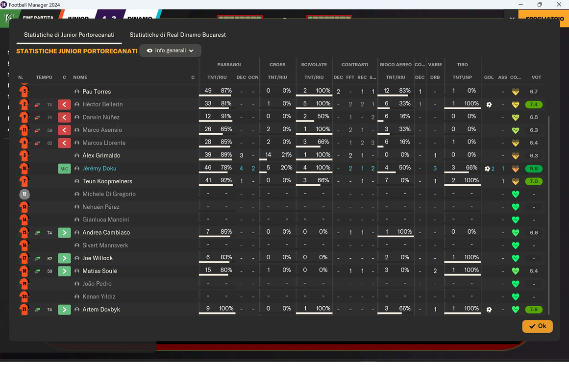
Task: Click the substitution swap icon in Joe Willock row
Action: click(x=37, y=258)
